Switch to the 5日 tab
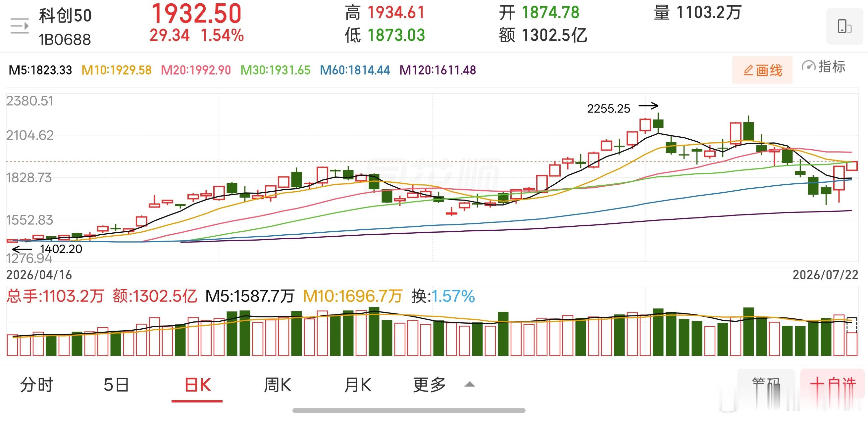Screen dimensions: 868x421 pos(116,385)
